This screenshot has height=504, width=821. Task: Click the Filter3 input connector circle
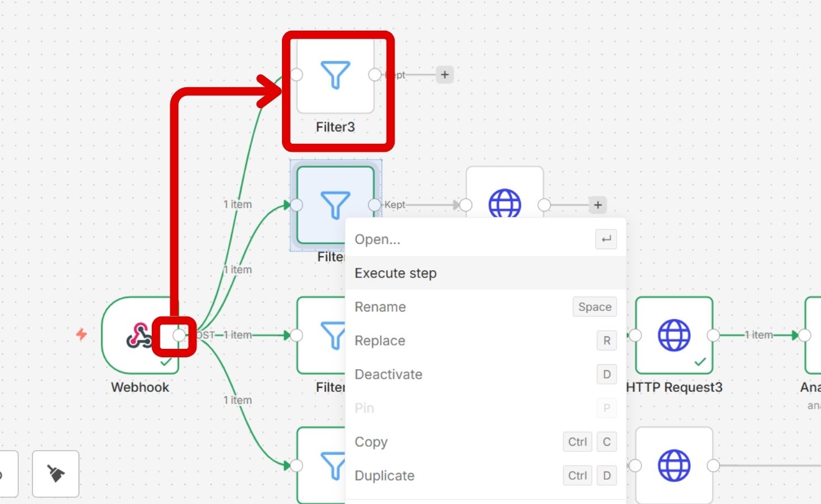(x=296, y=75)
